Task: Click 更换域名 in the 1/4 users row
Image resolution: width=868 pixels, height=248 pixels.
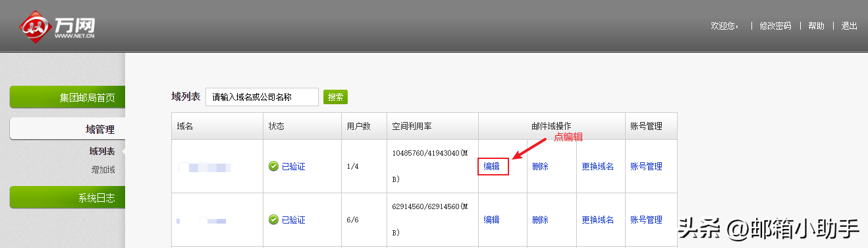Action: coord(597,166)
